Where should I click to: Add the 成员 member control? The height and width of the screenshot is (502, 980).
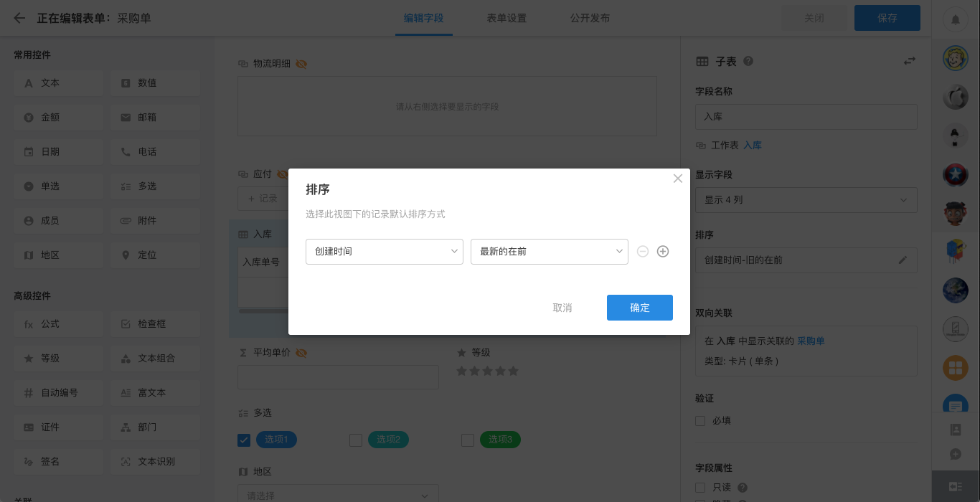click(x=58, y=221)
